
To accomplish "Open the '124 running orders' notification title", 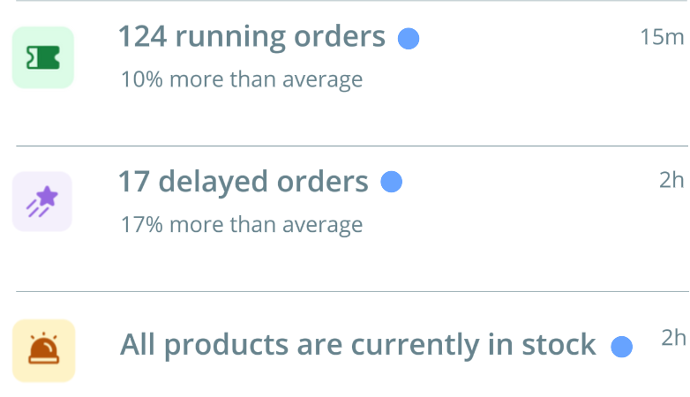I will [x=252, y=37].
